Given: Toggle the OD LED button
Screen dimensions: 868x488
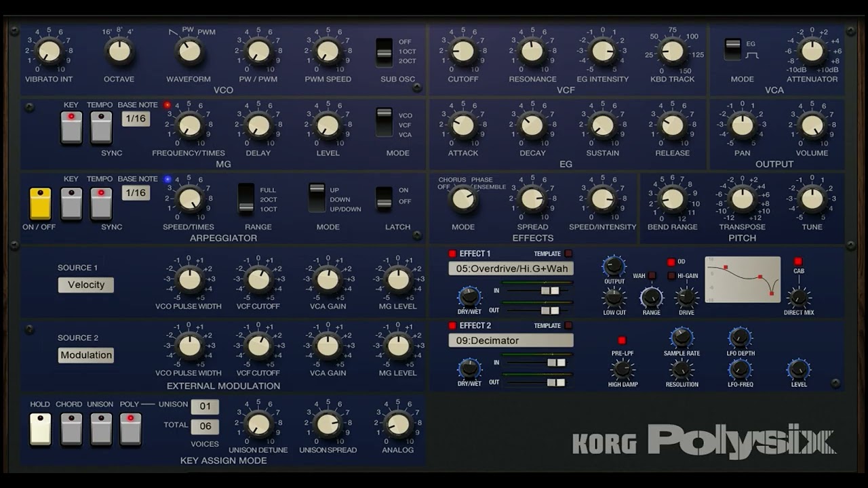Looking at the screenshot, I should (x=671, y=262).
